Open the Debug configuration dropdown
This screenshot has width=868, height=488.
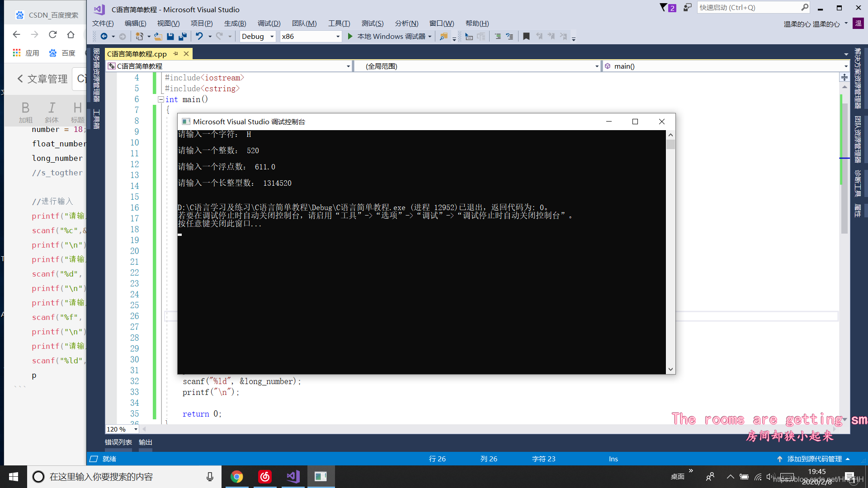point(257,36)
